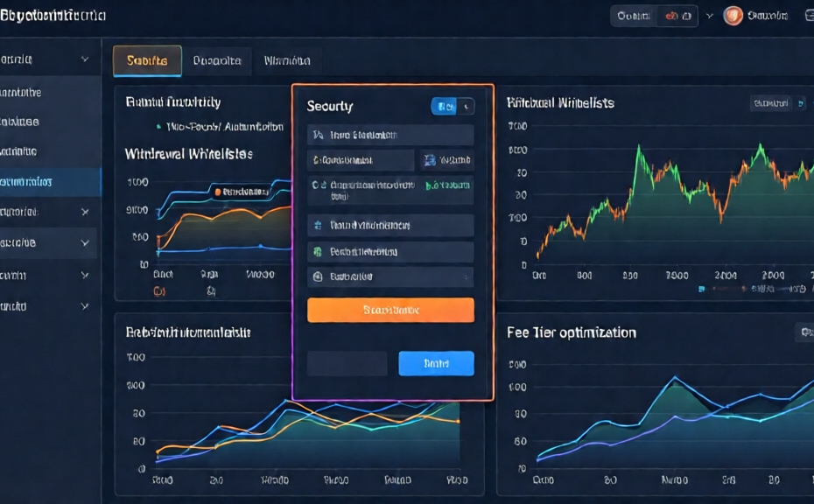Click the blue Done button in the Security panel

[436, 363]
